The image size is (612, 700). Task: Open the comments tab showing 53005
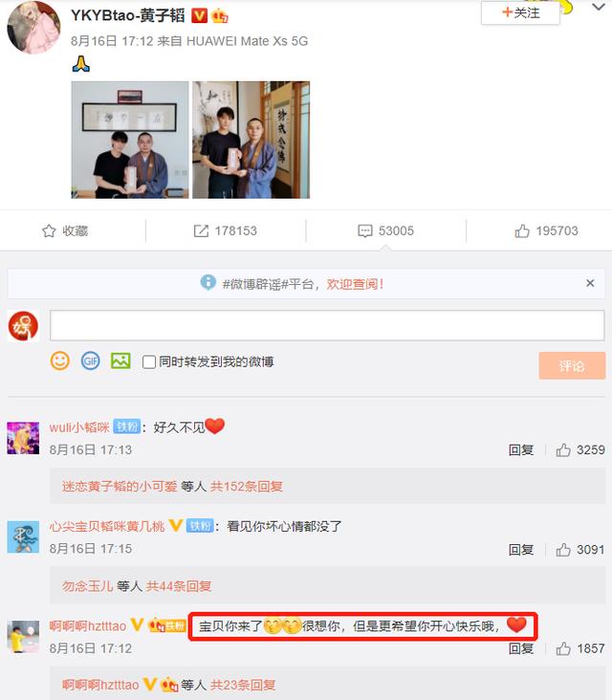coord(385,230)
